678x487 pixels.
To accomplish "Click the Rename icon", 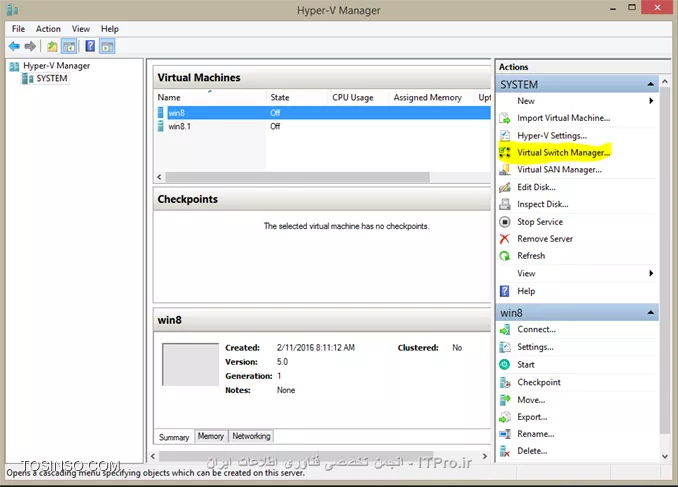I will tap(505, 434).
